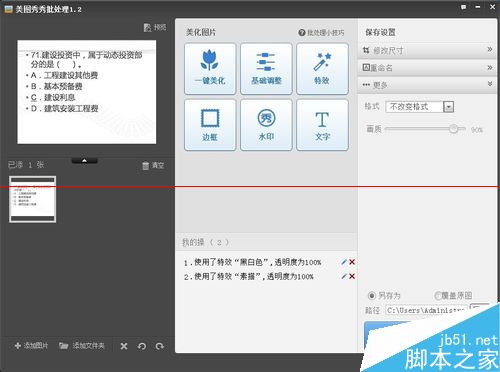Click the 添加图片 add images button
The width and height of the screenshot is (500, 372).
(x=31, y=346)
